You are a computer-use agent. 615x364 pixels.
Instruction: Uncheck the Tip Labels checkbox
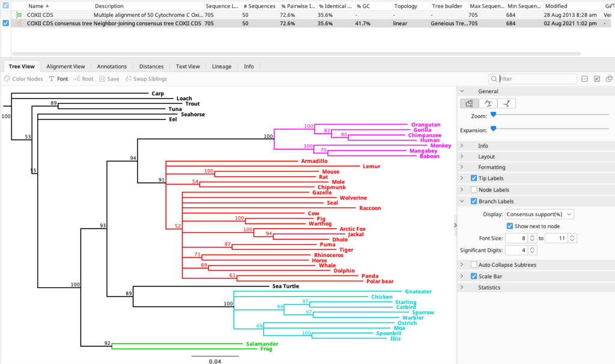474,178
